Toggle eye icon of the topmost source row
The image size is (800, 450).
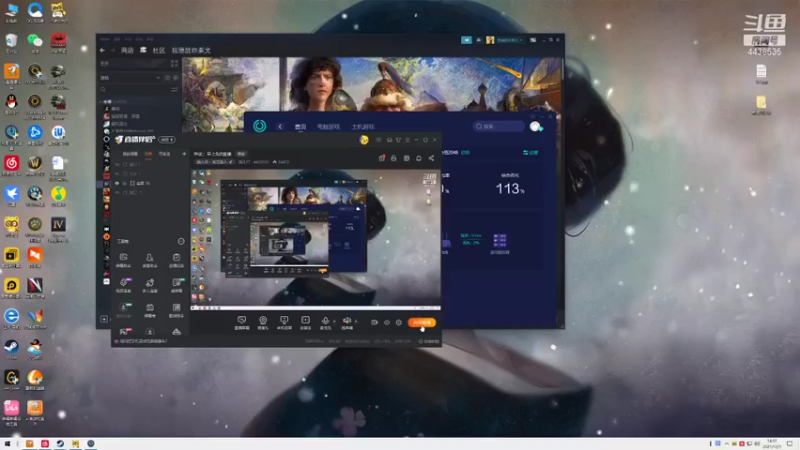point(117,164)
